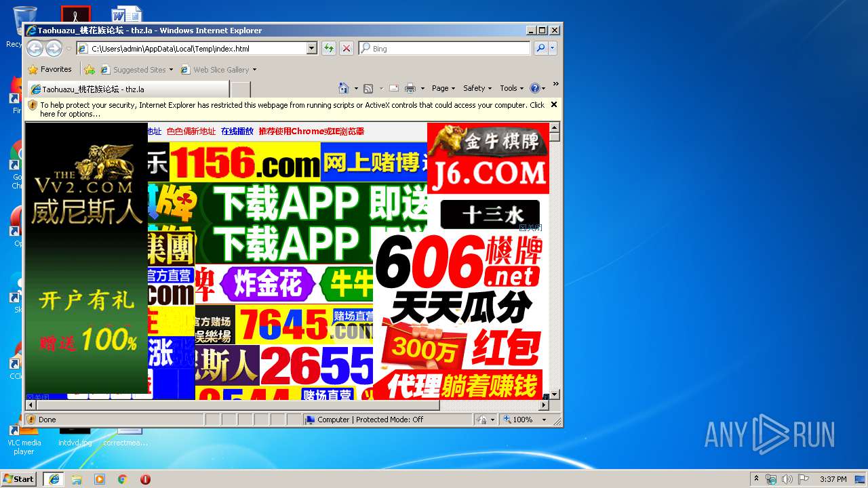Click the 十三水 black button graphic
The width and height of the screenshot is (868, 488).
(490, 215)
